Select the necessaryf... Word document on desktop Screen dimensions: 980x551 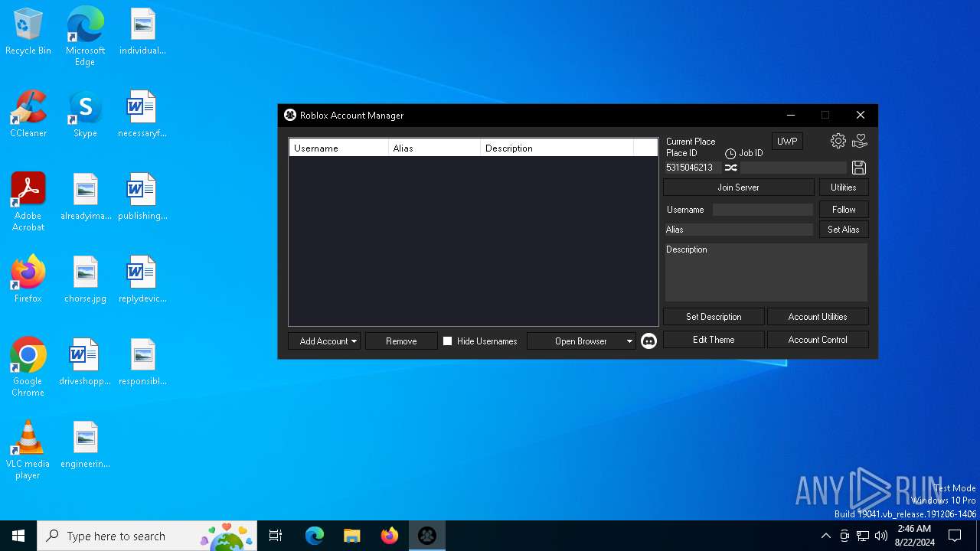click(x=142, y=115)
